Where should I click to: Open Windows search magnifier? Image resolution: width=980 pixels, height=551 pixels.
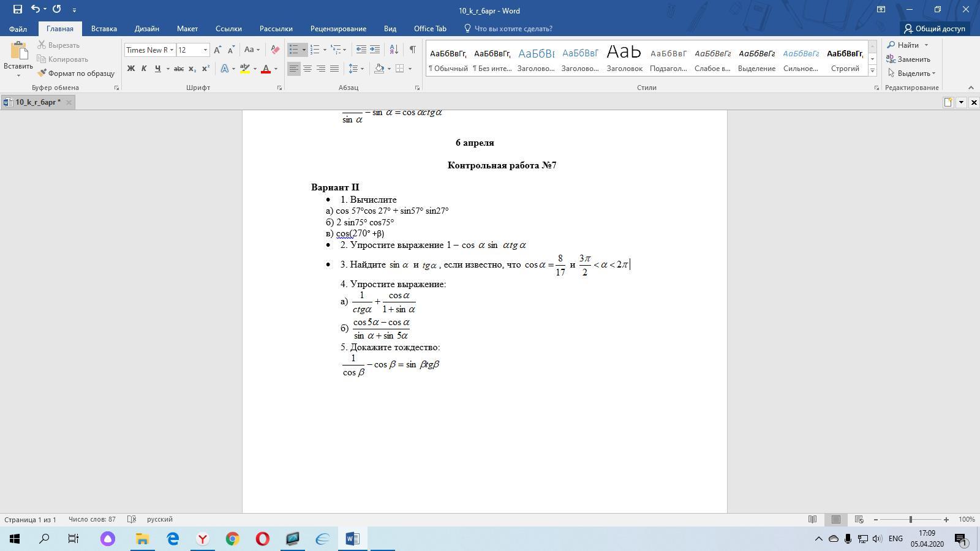tap(44, 539)
